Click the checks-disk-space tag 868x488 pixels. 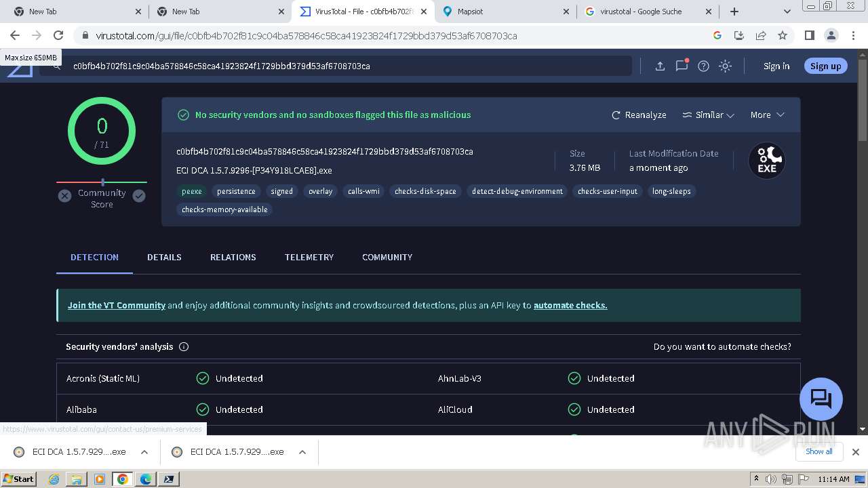(x=425, y=191)
